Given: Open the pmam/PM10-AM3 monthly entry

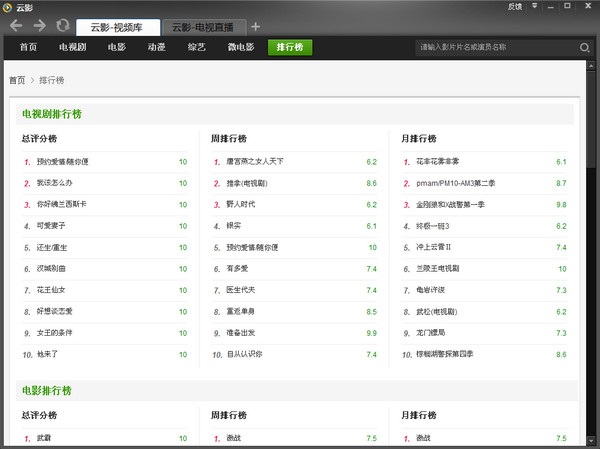Looking at the screenshot, I should click(456, 183).
